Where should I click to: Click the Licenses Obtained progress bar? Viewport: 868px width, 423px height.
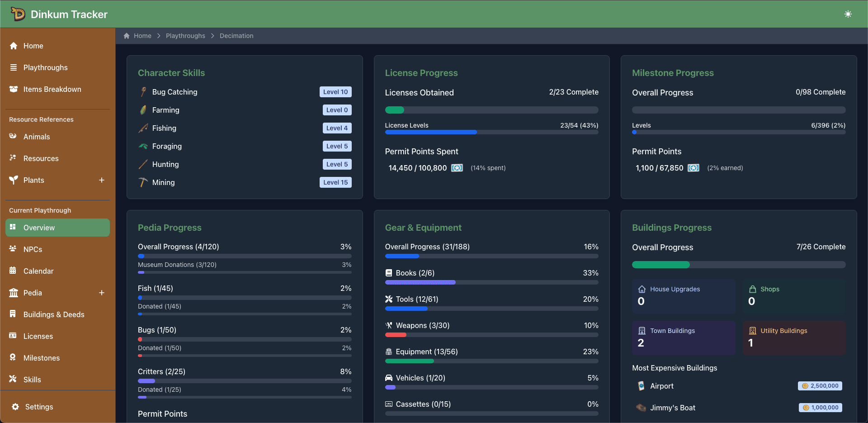[x=491, y=110]
